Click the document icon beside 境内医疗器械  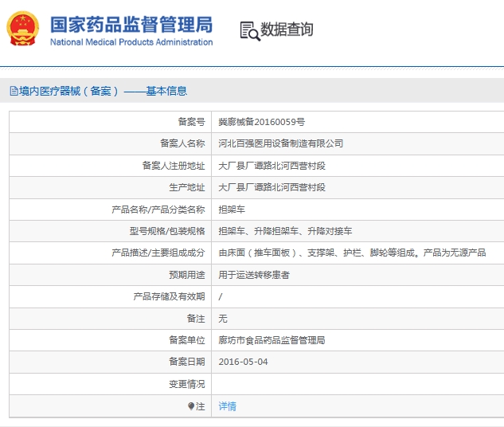pyautogui.click(x=14, y=91)
